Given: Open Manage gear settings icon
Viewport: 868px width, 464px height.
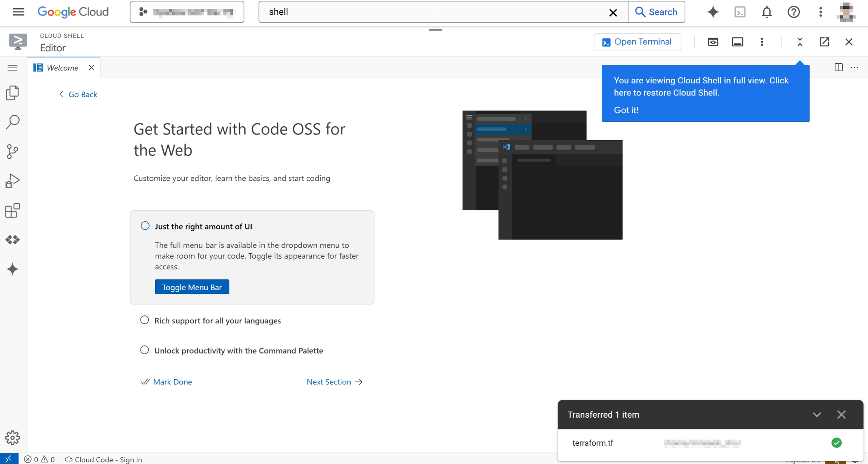Looking at the screenshot, I should coord(12,438).
